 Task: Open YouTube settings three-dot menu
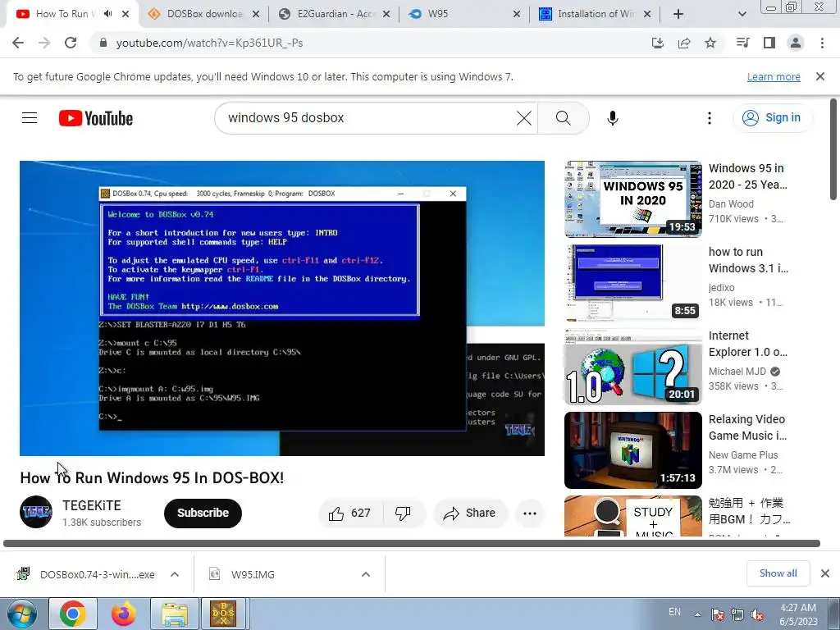pyautogui.click(x=710, y=118)
